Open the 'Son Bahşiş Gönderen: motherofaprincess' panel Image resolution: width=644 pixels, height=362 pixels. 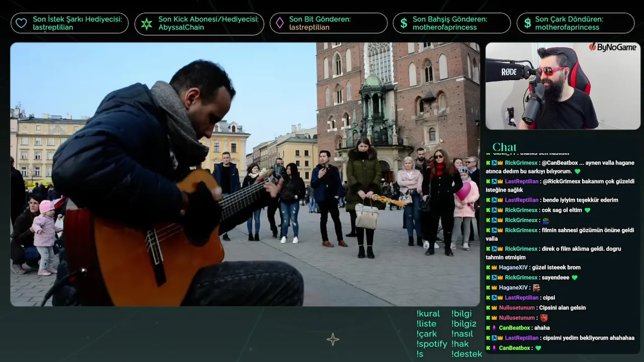coord(452,23)
